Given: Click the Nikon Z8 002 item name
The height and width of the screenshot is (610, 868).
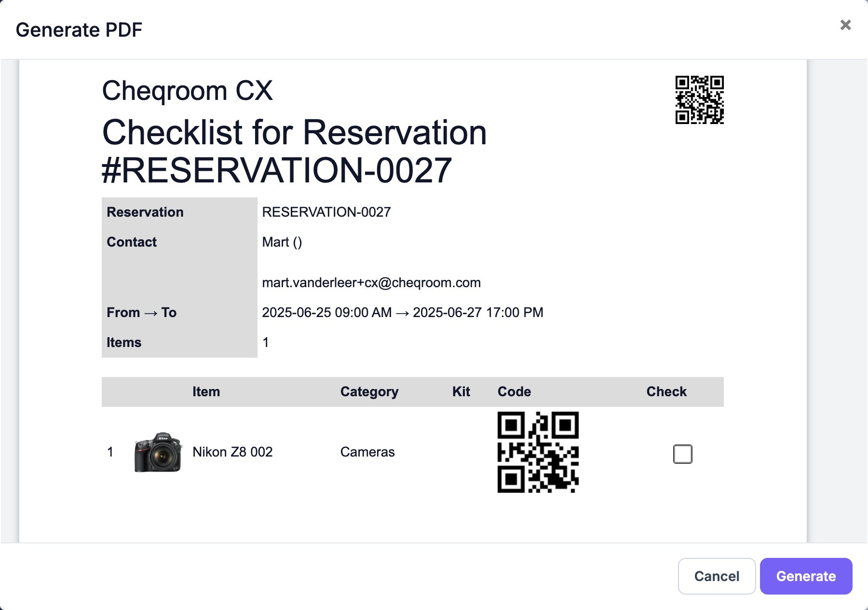Looking at the screenshot, I should pyautogui.click(x=232, y=452).
